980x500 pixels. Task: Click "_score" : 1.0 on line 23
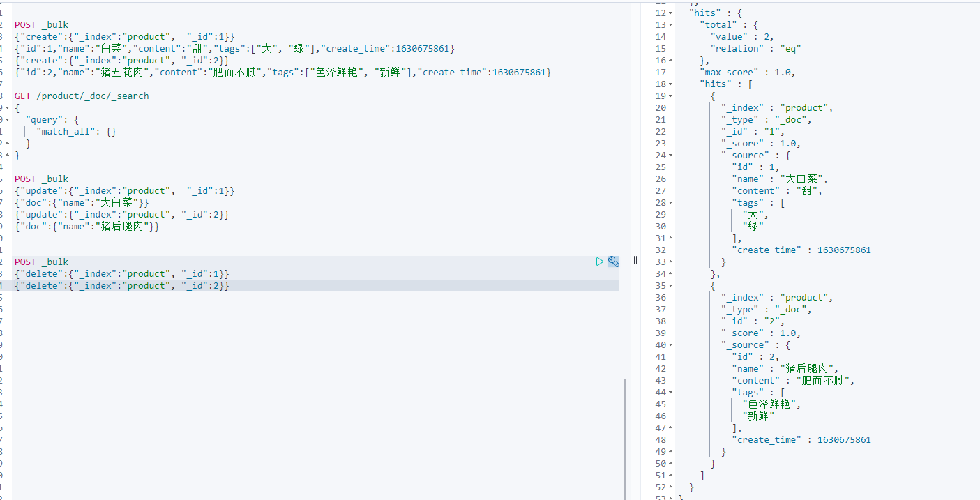coord(761,143)
